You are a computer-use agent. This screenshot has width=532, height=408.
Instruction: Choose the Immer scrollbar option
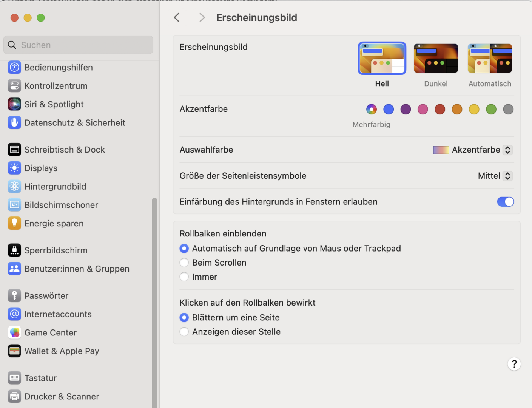point(184,277)
